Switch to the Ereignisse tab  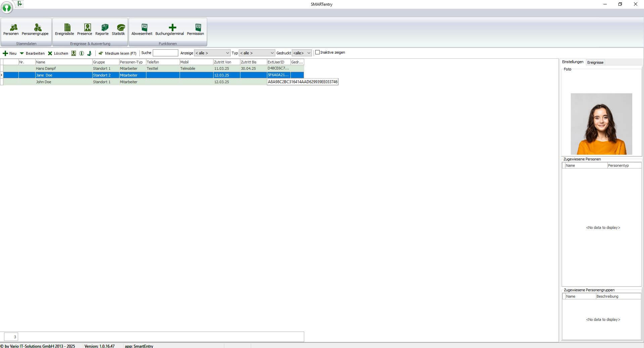(595, 62)
